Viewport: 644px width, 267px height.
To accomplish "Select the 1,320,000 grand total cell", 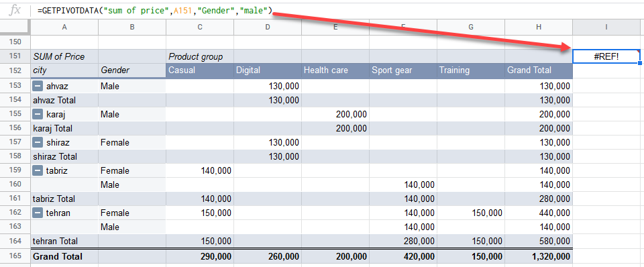I will 539,256.
